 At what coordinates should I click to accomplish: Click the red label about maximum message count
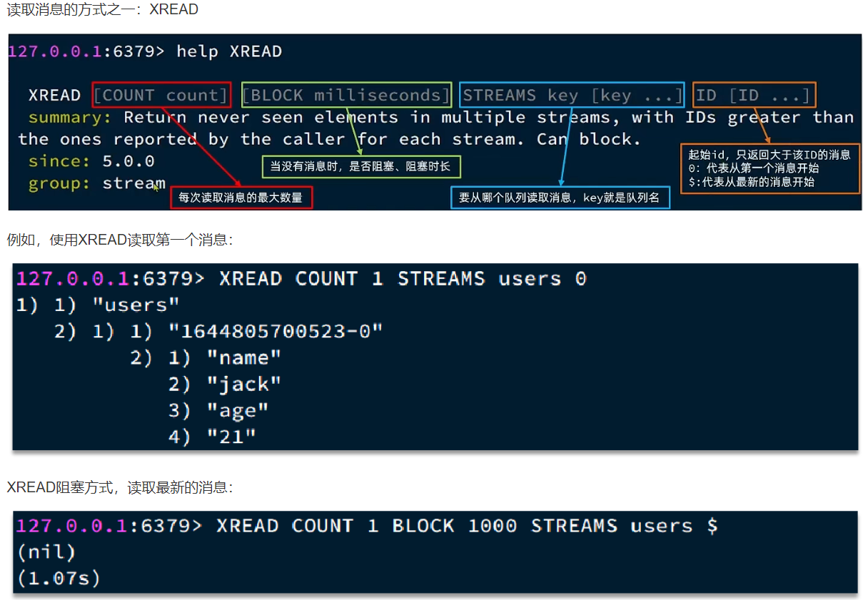pyautogui.click(x=241, y=198)
